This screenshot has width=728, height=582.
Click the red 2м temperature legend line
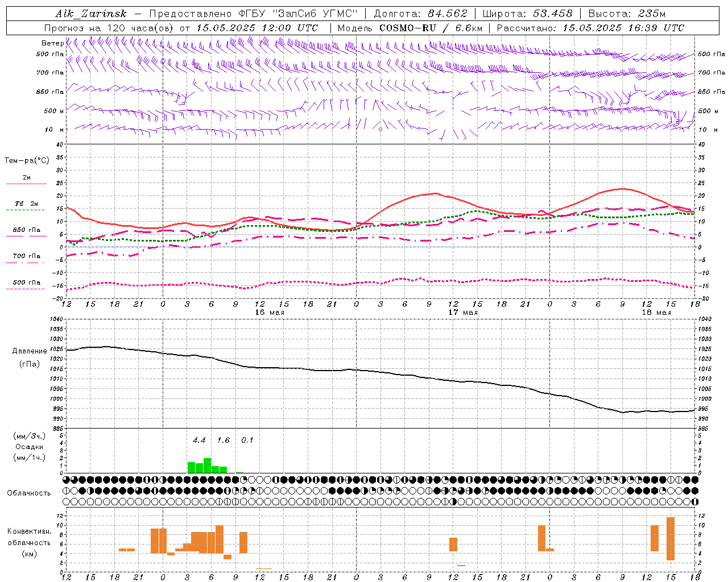(x=27, y=184)
